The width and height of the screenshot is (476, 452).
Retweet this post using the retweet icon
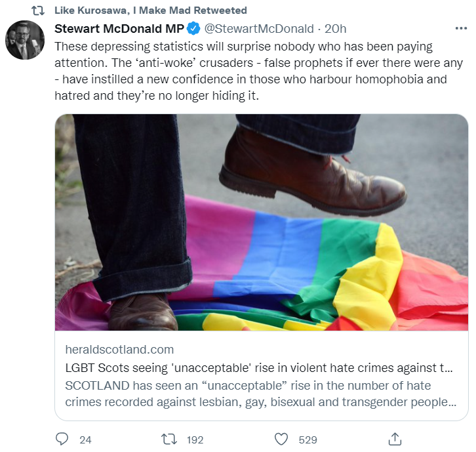point(169,440)
